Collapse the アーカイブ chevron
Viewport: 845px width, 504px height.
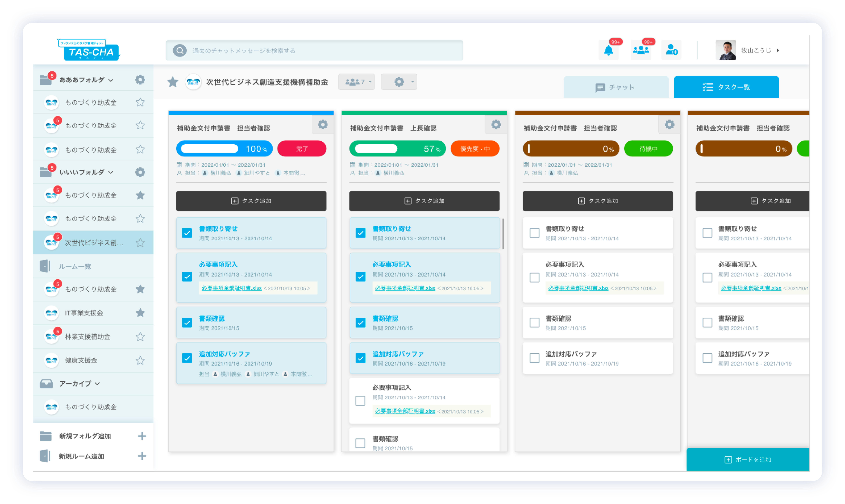[x=98, y=384]
